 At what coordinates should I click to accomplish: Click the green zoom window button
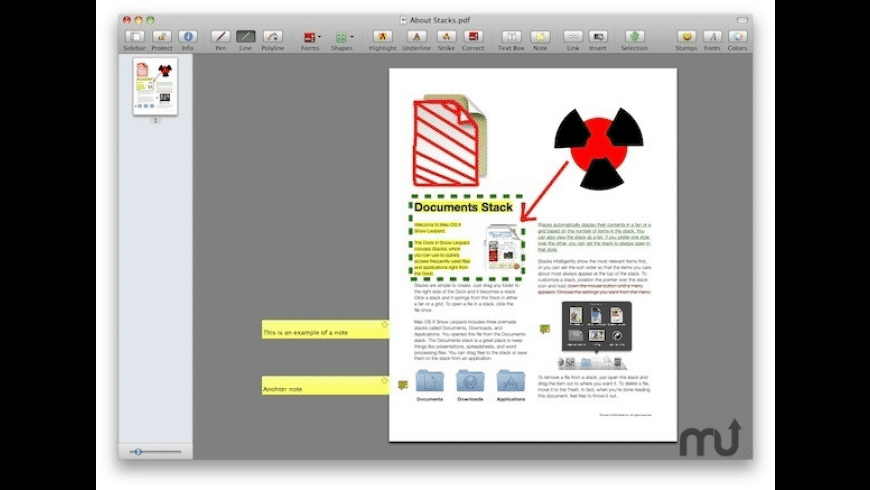point(150,20)
